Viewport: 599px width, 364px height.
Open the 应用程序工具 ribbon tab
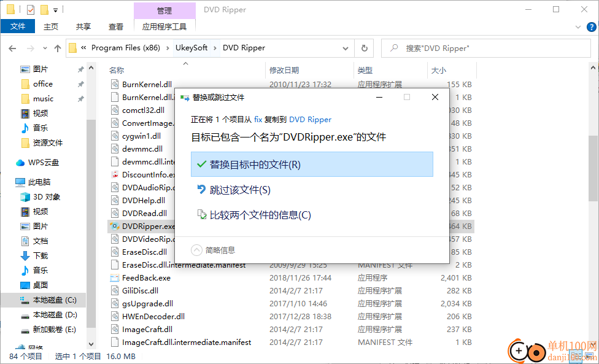pyautogui.click(x=164, y=26)
